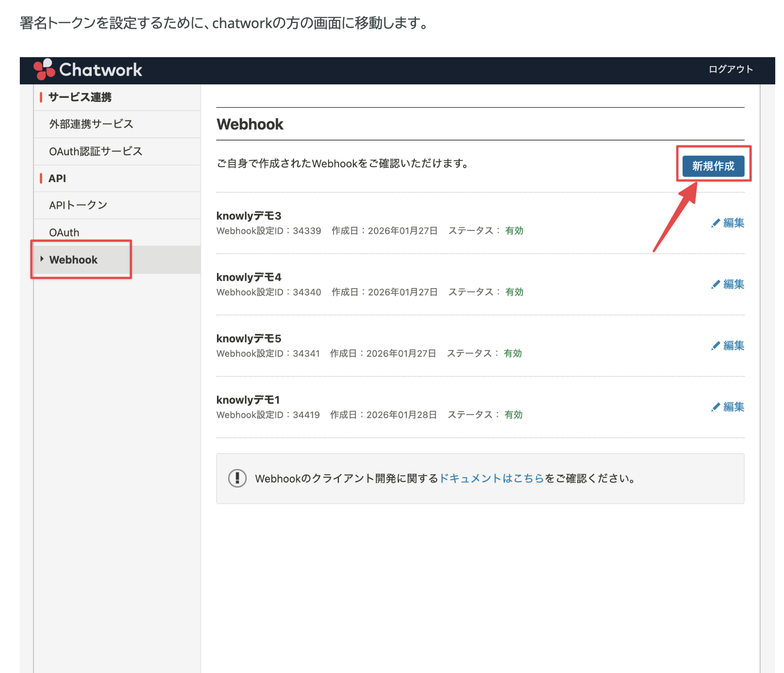Screen dimensions: 784x673
Task: Click the ログアウト link
Action: pos(731,69)
